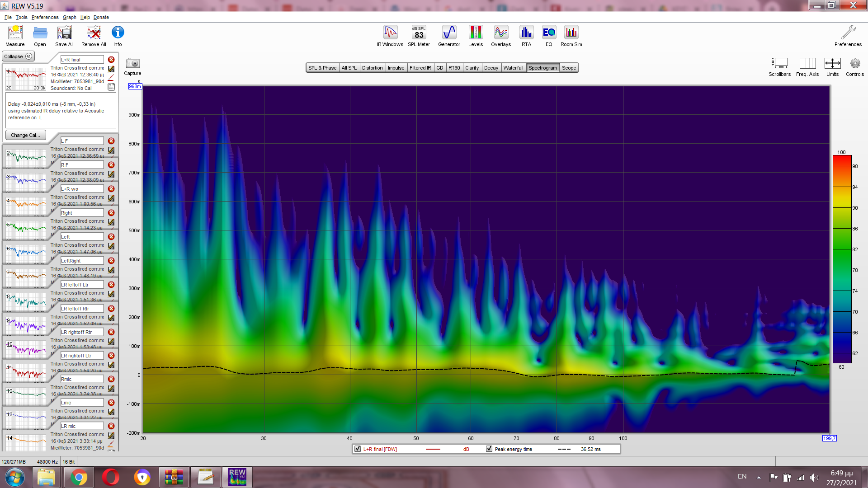Click the Capture camera icon
The width and height of the screenshot is (868, 488).
[x=132, y=64]
